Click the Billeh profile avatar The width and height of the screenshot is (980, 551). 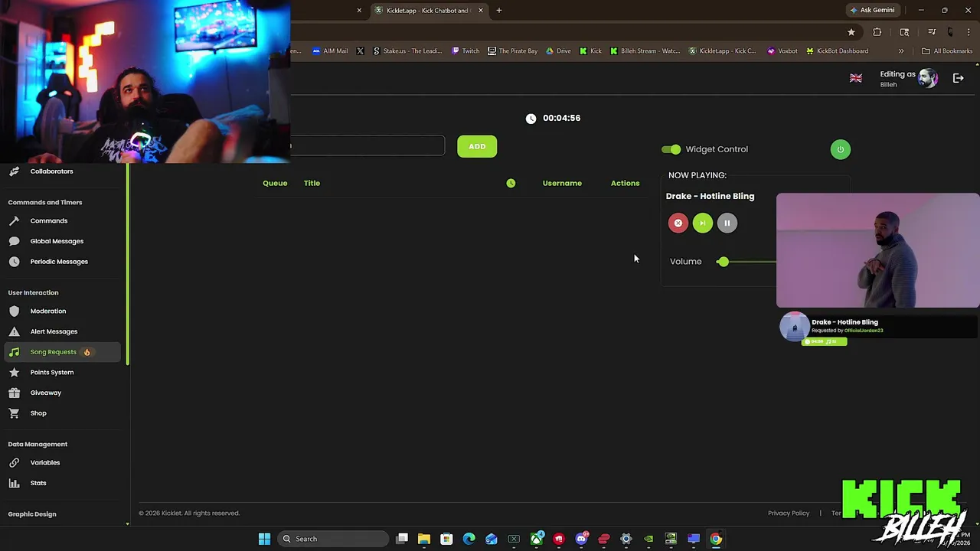click(928, 78)
